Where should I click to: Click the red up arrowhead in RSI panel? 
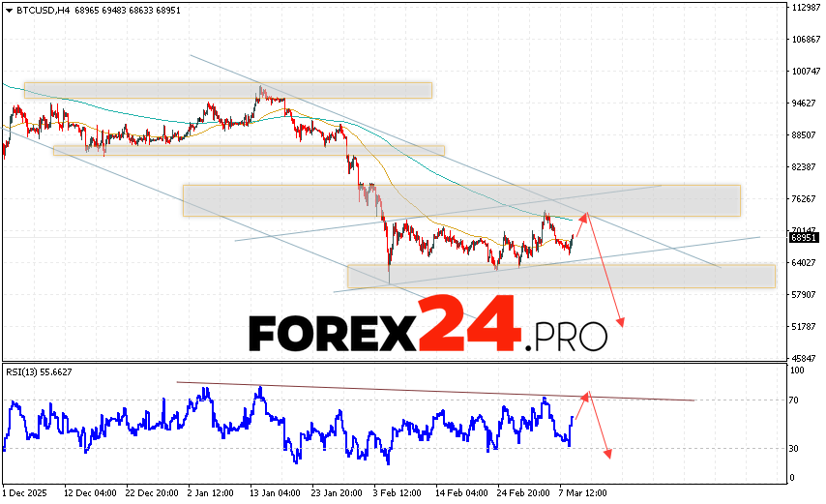click(584, 396)
